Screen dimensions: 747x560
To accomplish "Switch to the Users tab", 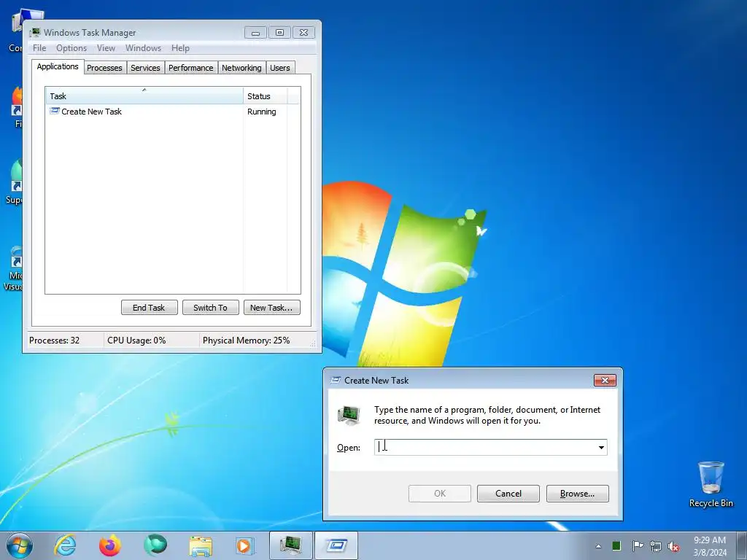I will point(279,68).
